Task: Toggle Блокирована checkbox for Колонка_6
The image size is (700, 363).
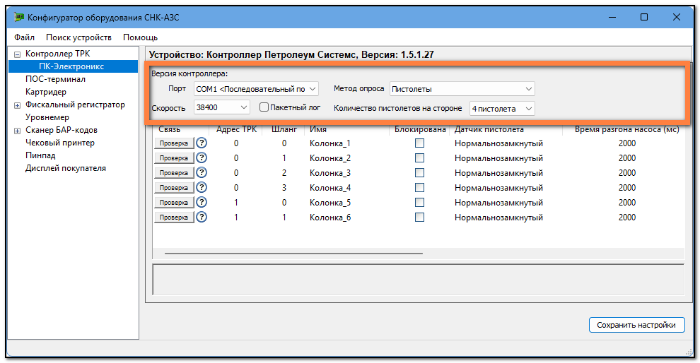Action: pos(419,217)
